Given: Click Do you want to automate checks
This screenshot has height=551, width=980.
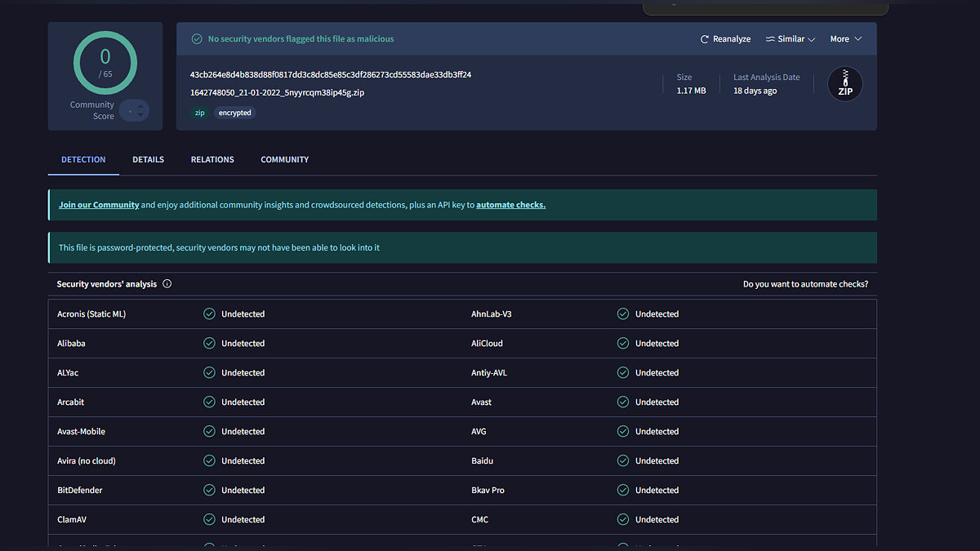Looking at the screenshot, I should point(805,284).
